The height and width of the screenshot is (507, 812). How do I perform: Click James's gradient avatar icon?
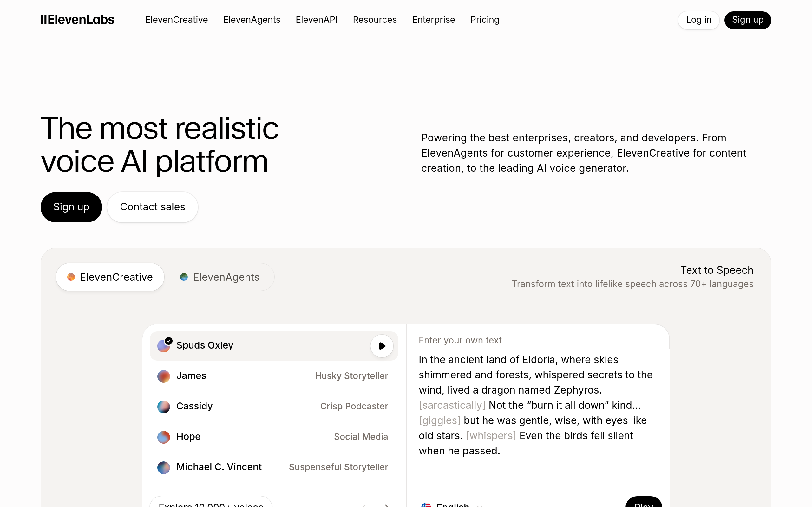(163, 376)
